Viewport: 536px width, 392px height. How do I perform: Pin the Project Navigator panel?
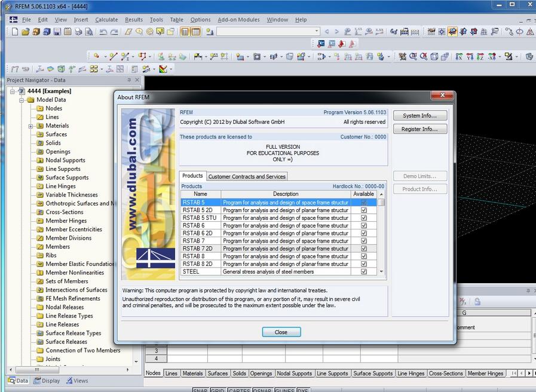tap(129, 79)
